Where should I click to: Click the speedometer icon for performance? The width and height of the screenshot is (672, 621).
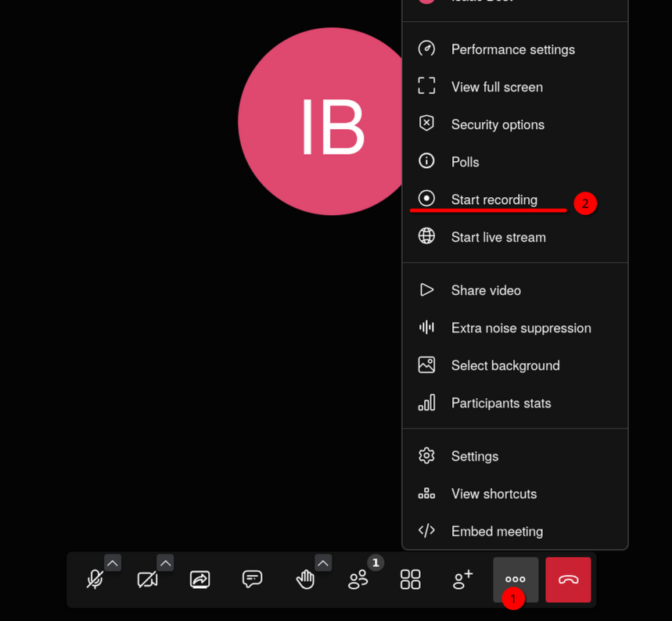426,48
